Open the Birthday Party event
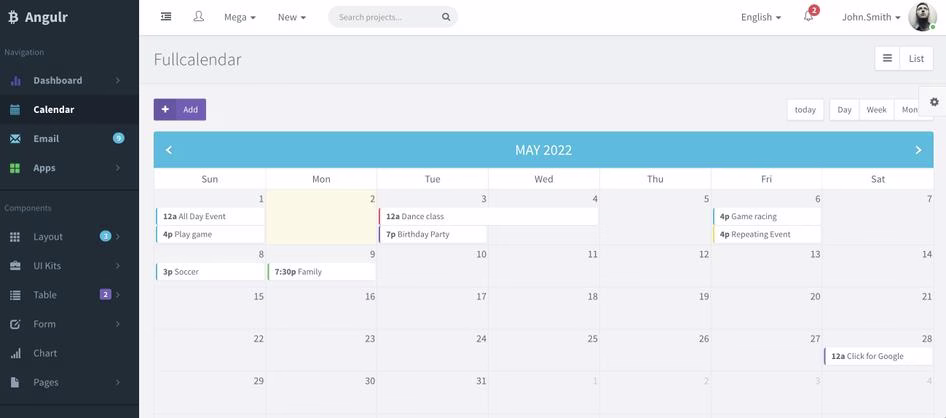This screenshot has height=418, width=946. [433, 235]
